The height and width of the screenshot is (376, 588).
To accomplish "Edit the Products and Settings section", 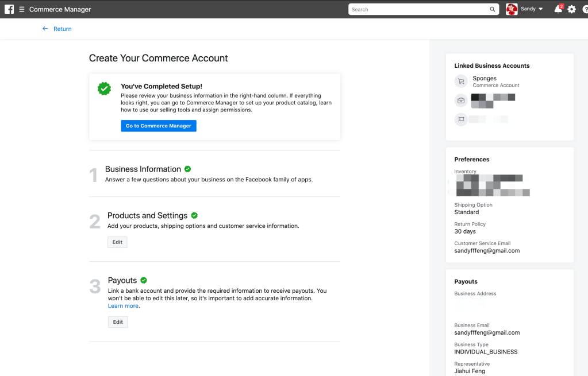I will pos(117,242).
